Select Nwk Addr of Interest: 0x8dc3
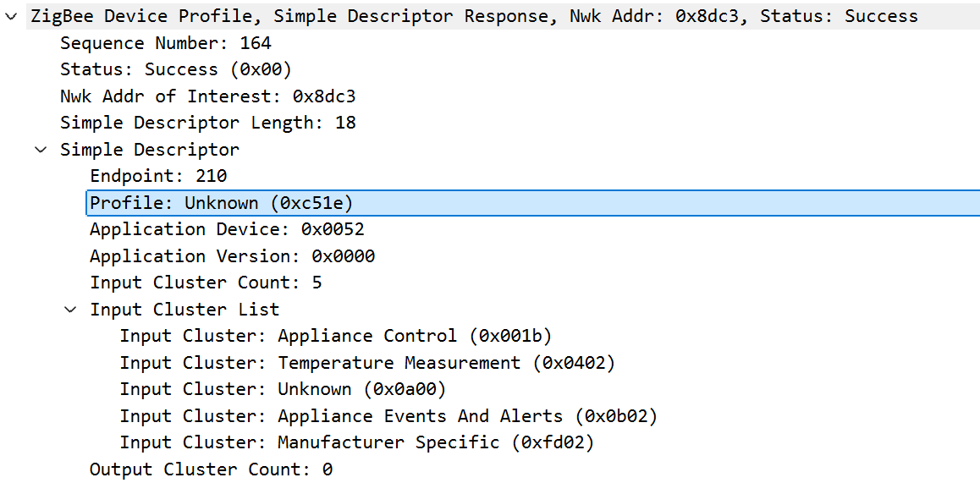The height and width of the screenshot is (483, 980). pyautogui.click(x=208, y=96)
